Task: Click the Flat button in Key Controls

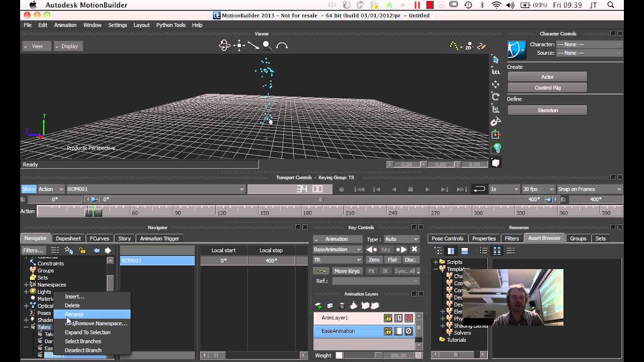Action: (392, 260)
